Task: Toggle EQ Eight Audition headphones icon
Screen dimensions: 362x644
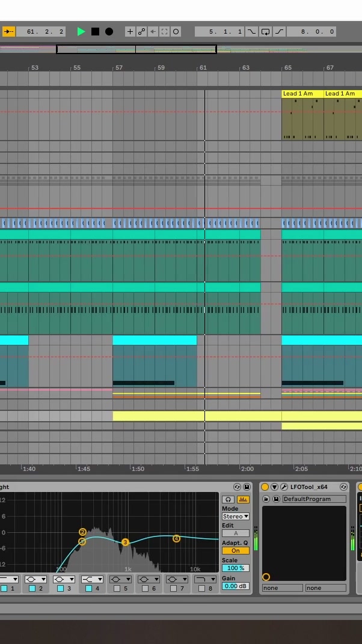Action: coord(228,499)
